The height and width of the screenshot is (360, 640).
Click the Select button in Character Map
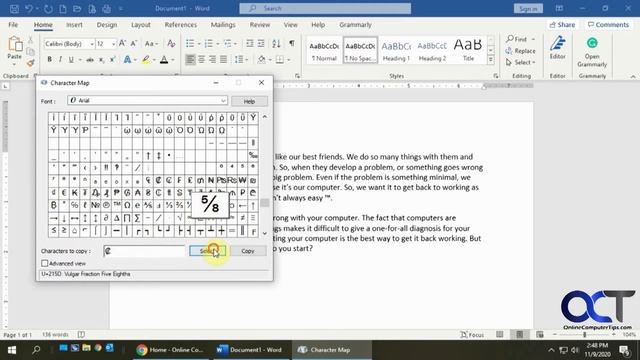point(207,251)
